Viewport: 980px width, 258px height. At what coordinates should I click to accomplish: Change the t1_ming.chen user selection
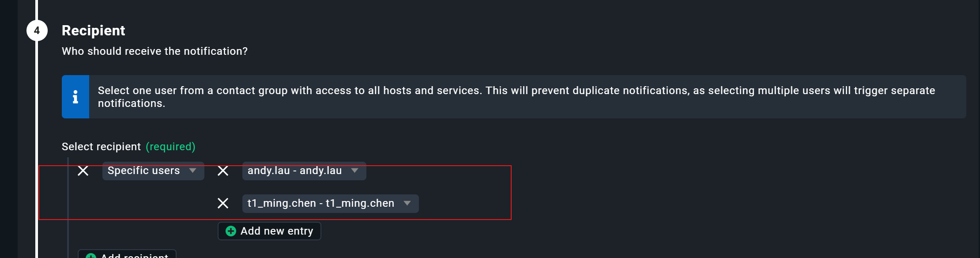coord(321,203)
